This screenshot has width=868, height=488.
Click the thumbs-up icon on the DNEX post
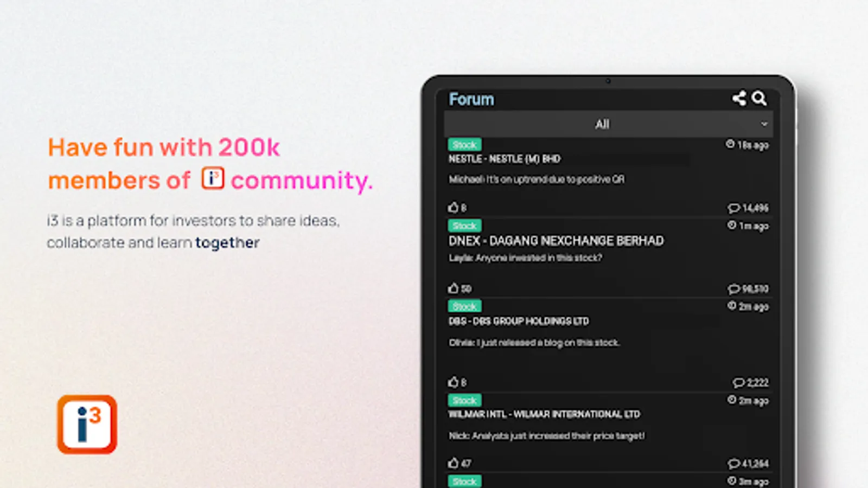point(453,288)
